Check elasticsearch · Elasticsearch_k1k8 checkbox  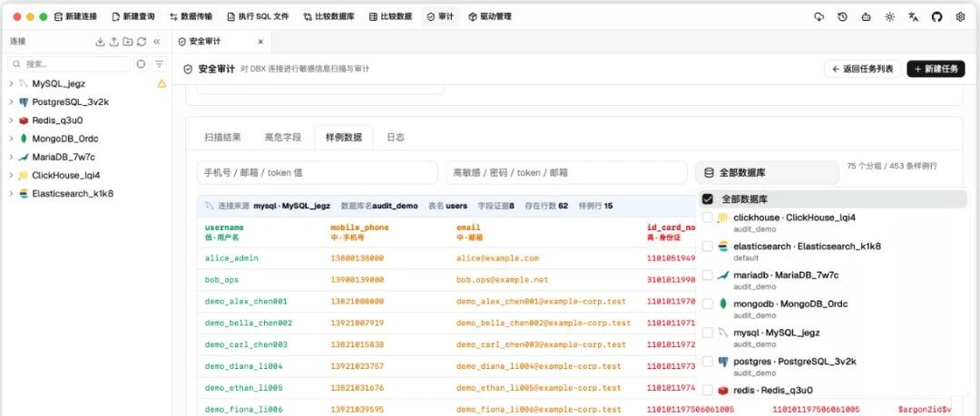click(708, 247)
